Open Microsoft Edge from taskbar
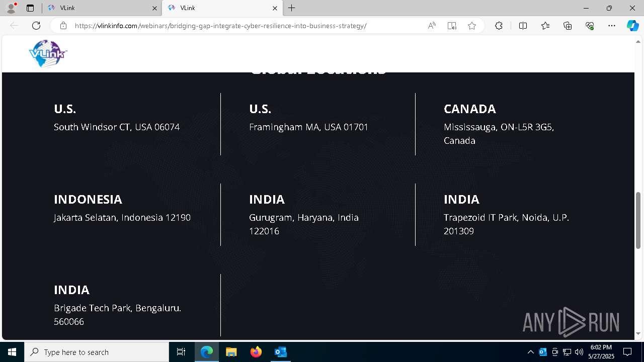Image resolution: width=644 pixels, height=362 pixels. tap(207, 352)
